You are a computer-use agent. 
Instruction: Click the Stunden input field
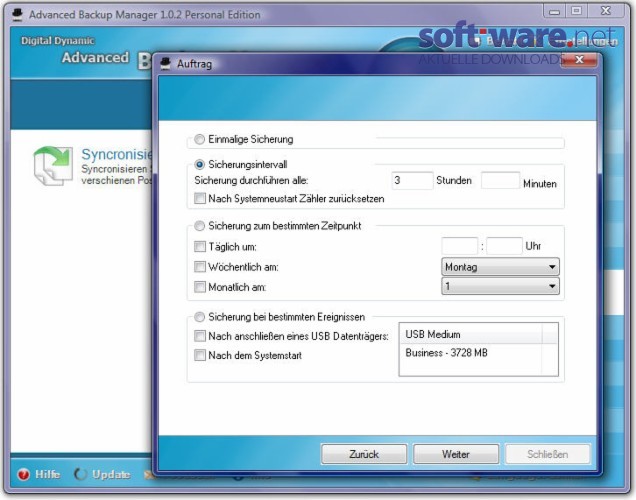point(412,180)
